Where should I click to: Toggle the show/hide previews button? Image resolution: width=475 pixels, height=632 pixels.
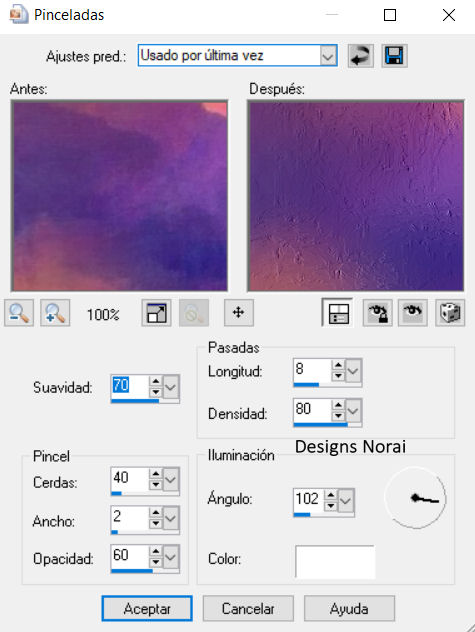338,313
